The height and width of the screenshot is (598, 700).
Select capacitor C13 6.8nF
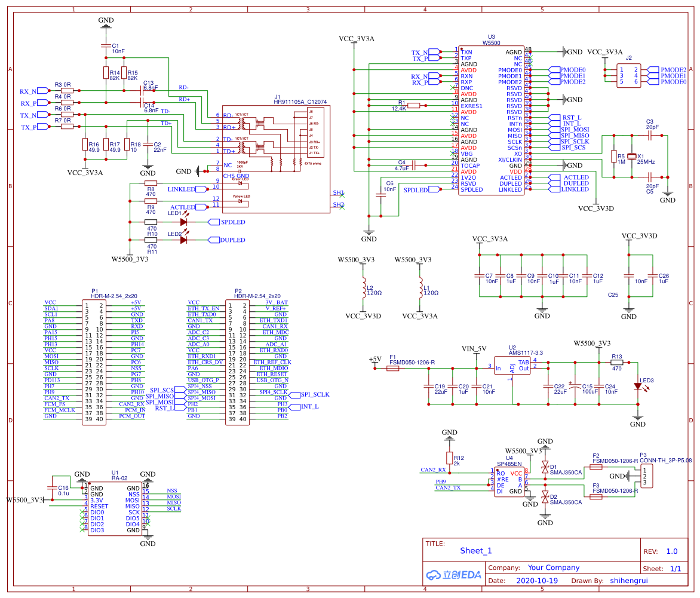coord(142,91)
